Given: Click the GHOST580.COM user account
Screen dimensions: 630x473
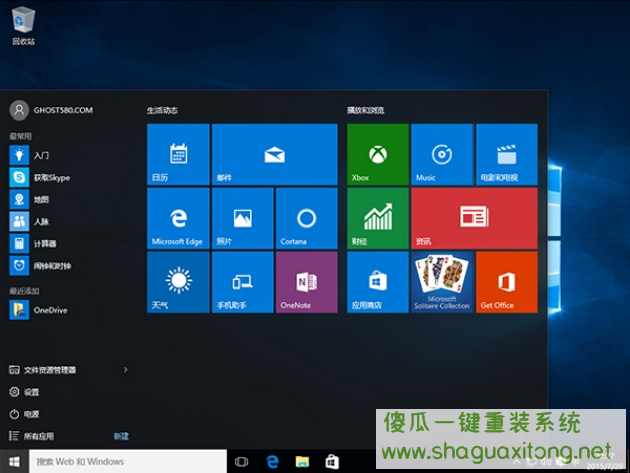Looking at the screenshot, I should click(51, 110).
